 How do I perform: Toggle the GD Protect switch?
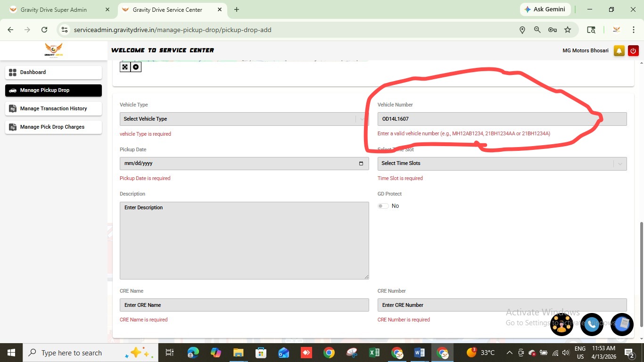tap(383, 206)
